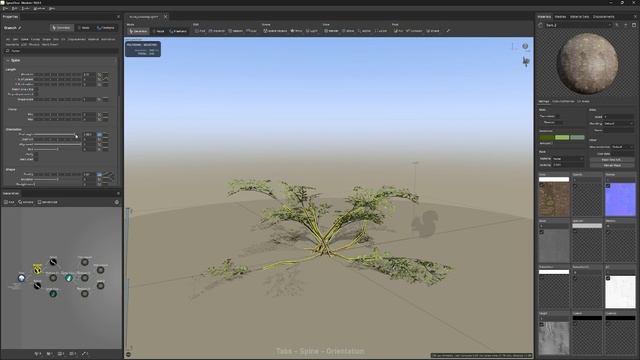Click the Color map bark texture thumbnail
Viewport: 640px width, 360px height.
[554, 199]
